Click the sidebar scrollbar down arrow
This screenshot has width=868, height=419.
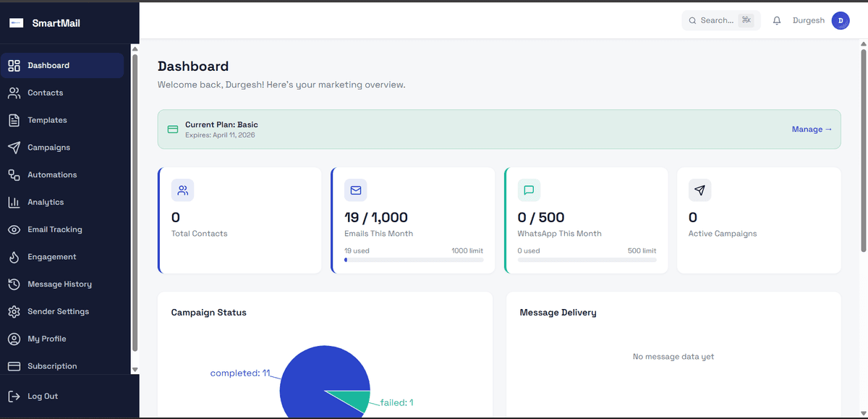click(135, 370)
